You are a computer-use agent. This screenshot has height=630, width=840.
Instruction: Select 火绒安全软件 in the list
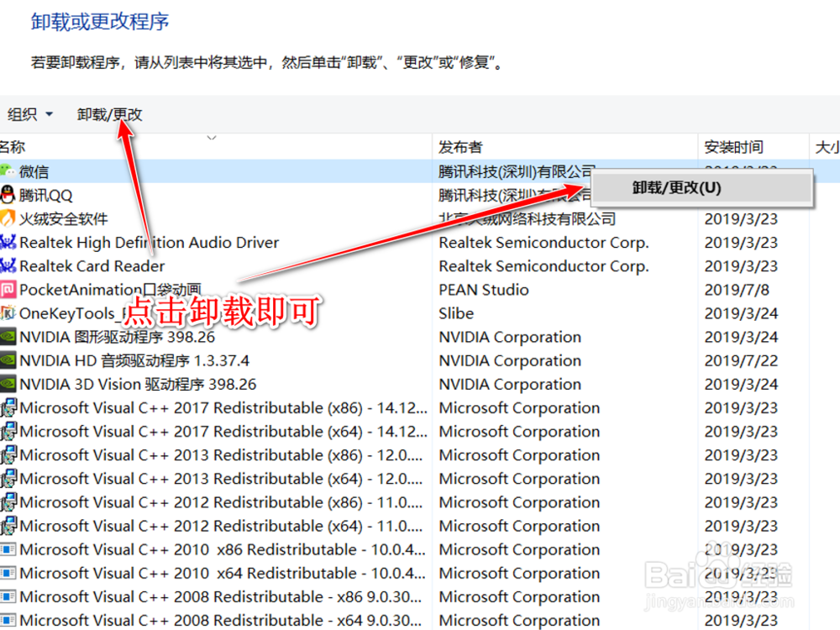click(64, 218)
